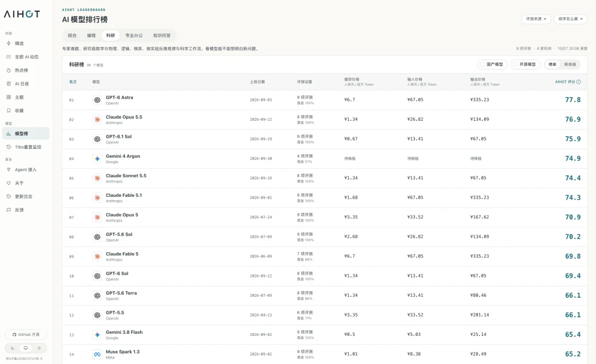Image resolution: width=596 pixels, height=364 pixels.
Task: Click the Google logo in the Gemini 4 Argon row
Action: pos(97,159)
